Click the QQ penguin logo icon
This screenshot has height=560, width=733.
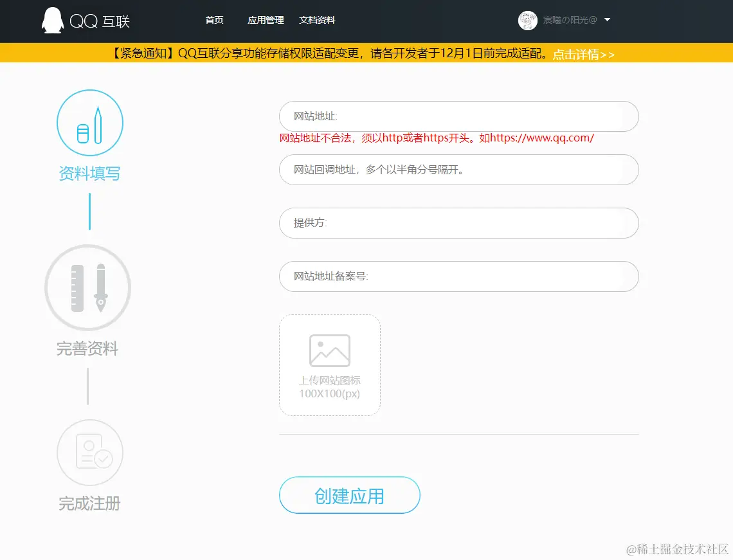[x=52, y=21]
